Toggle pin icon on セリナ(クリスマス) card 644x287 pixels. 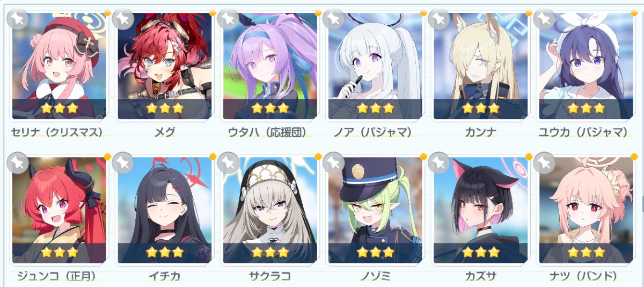(17, 18)
